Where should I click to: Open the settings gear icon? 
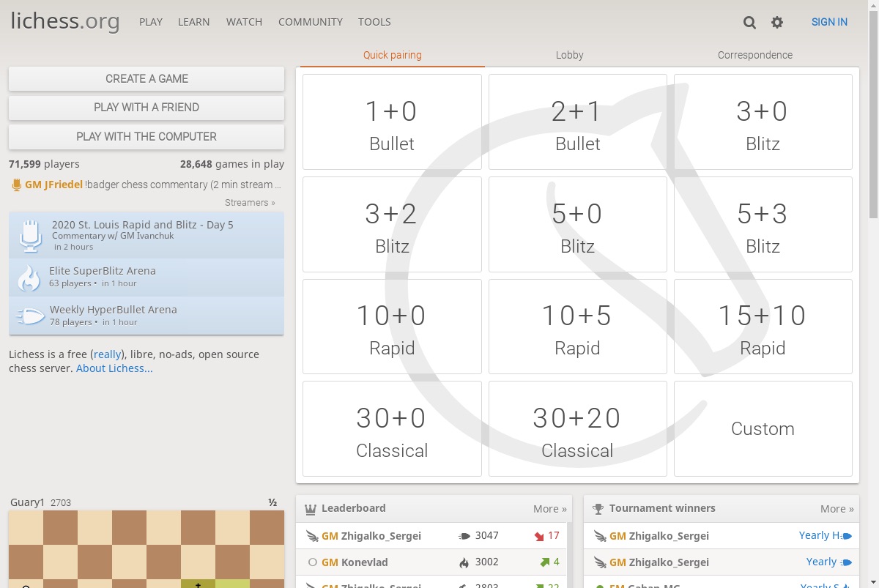(777, 23)
